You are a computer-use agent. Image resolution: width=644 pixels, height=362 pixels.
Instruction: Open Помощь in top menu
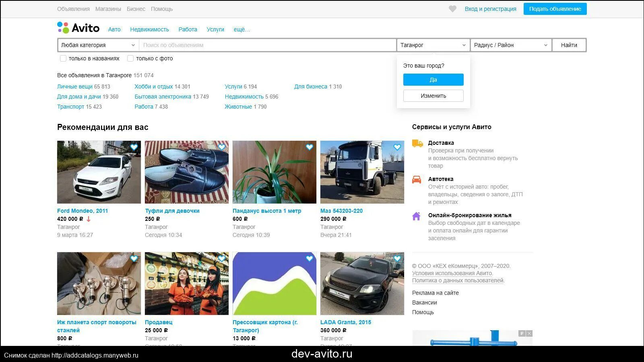coord(162,9)
